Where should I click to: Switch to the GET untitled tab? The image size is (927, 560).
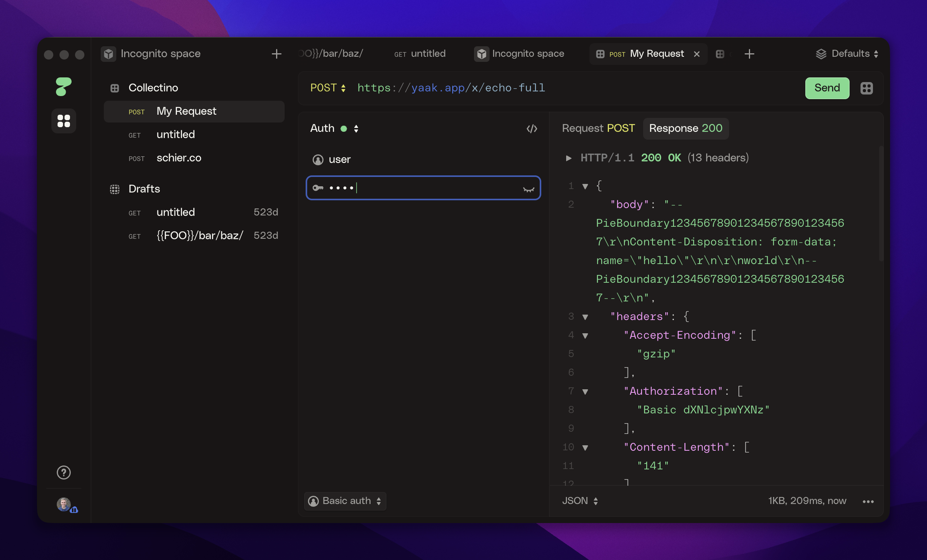420,54
